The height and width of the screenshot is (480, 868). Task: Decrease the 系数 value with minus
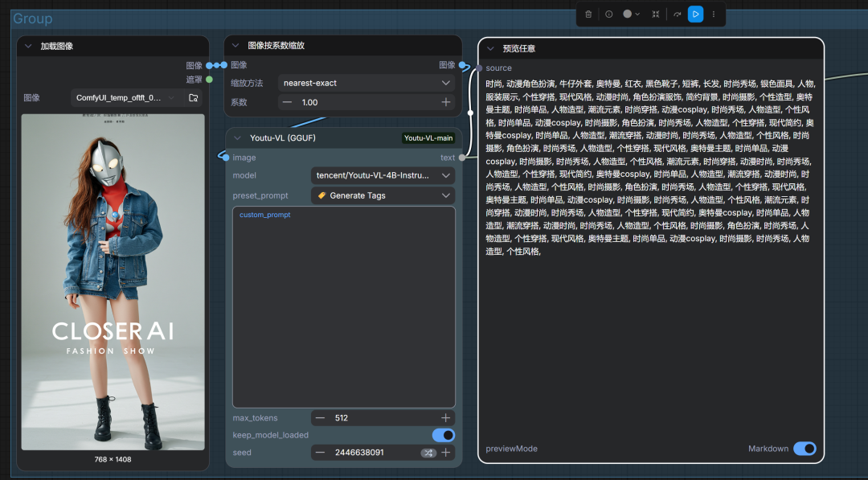click(x=287, y=102)
